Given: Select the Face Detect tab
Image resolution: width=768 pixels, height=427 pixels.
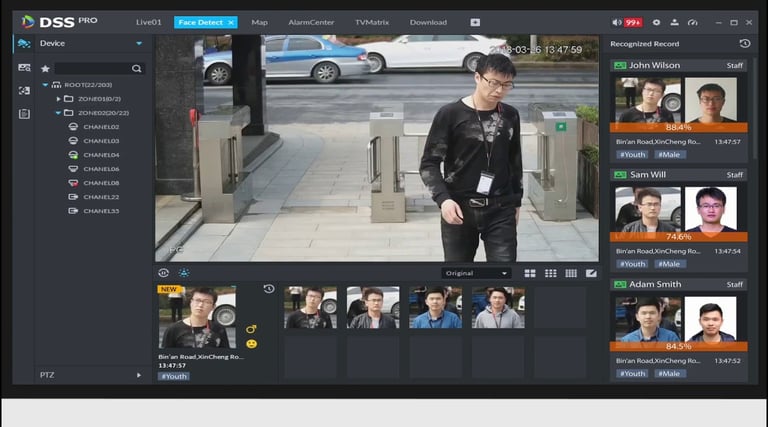Looking at the screenshot, I should 206,23.
